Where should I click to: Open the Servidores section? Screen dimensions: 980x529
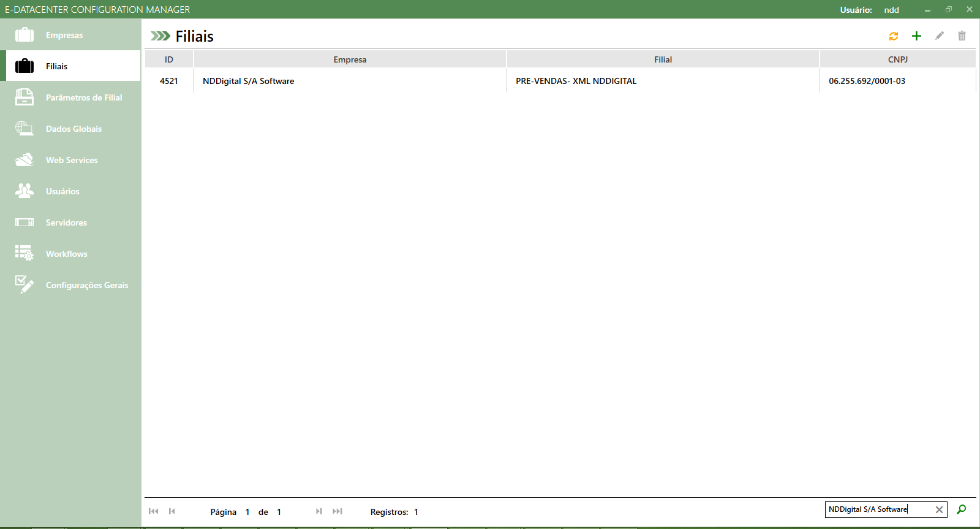[70, 223]
